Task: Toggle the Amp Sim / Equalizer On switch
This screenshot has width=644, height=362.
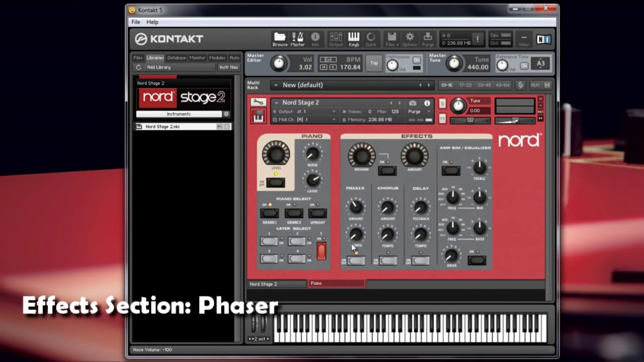Action: coord(451,171)
